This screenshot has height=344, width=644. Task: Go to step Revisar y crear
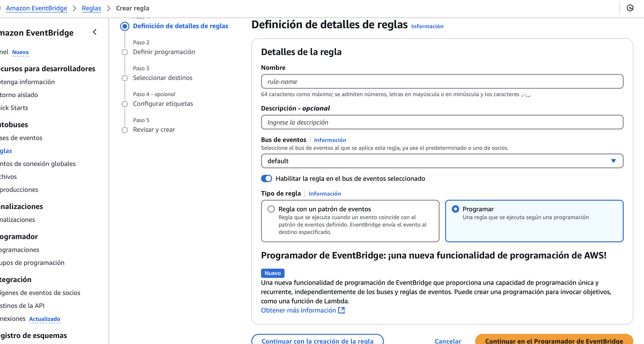click(154, 130)
